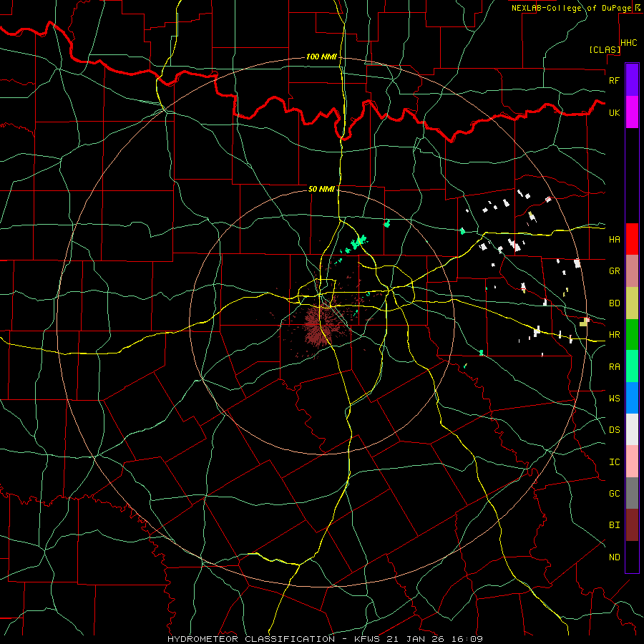Click the RF purple legend swatch
644x644 pixels.
pyautogui.click(x=632, y=80)
